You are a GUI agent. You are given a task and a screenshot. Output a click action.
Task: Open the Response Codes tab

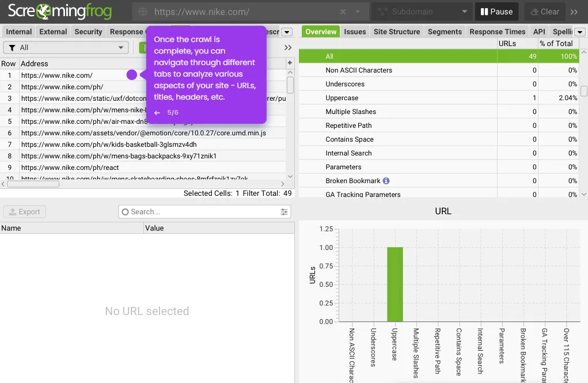coord(126,32)
